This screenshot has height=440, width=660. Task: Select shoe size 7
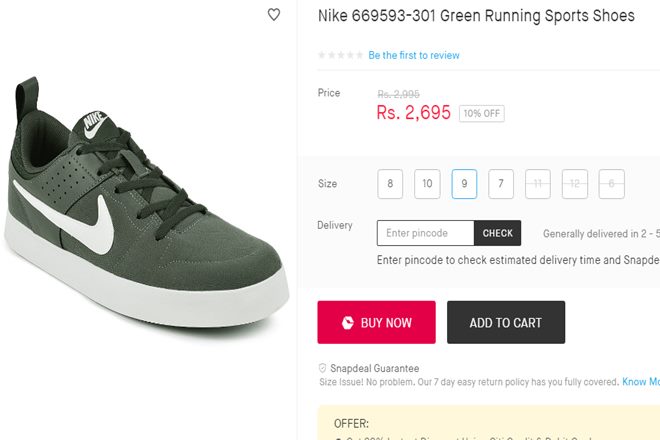[x=501, y=184]
